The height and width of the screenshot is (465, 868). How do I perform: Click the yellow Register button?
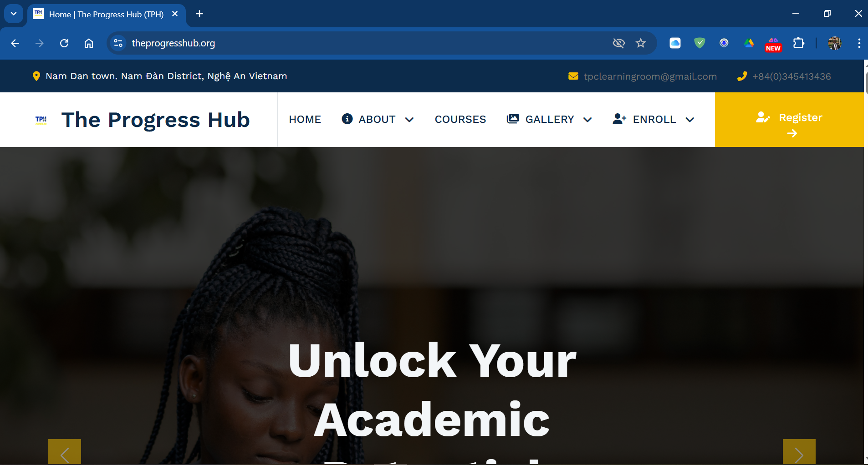(789, 120)
